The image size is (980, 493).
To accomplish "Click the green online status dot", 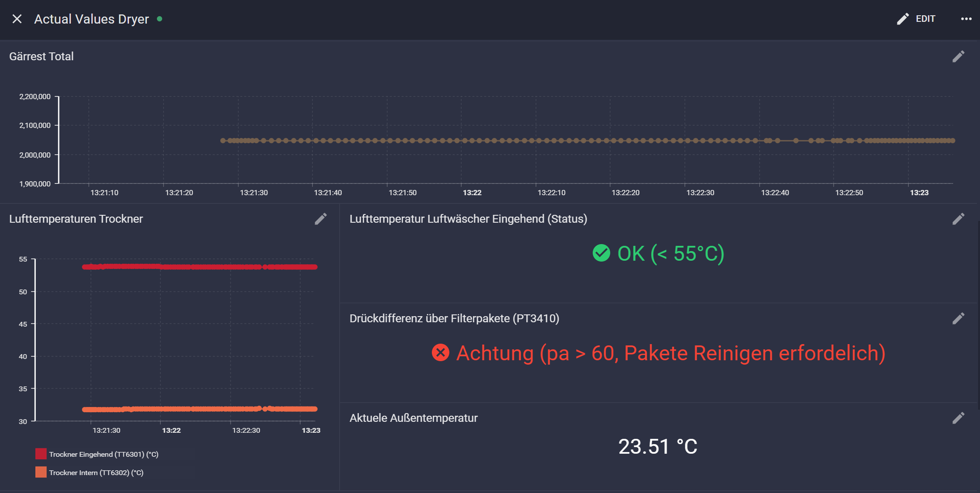I will [x=160, y=19].
